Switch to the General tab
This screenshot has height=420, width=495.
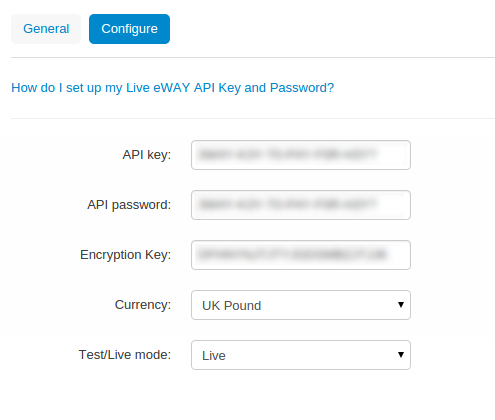coord(46,29)
